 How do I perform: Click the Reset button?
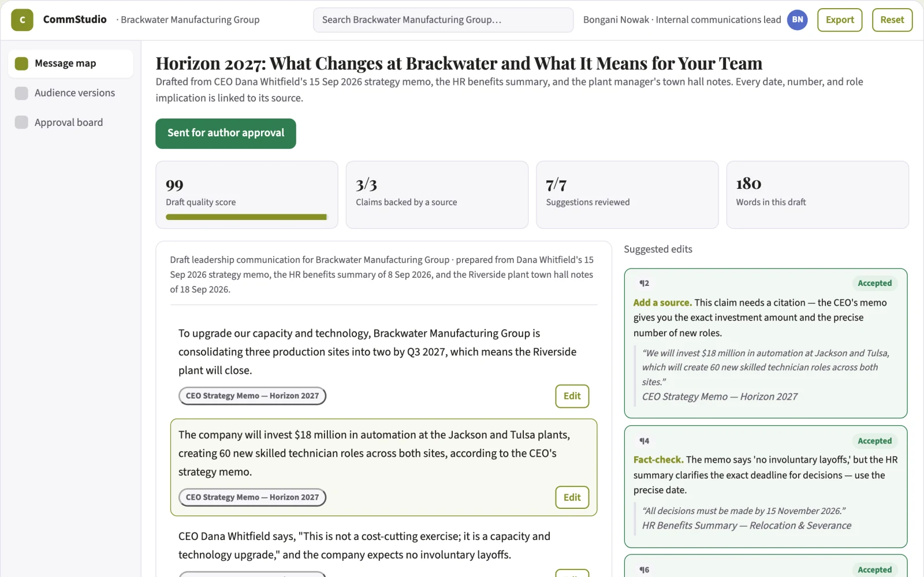tap(892, 20)
